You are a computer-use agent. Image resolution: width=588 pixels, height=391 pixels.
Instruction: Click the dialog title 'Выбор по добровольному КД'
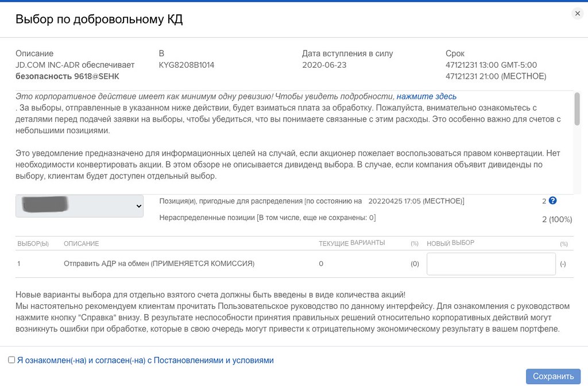99,19
